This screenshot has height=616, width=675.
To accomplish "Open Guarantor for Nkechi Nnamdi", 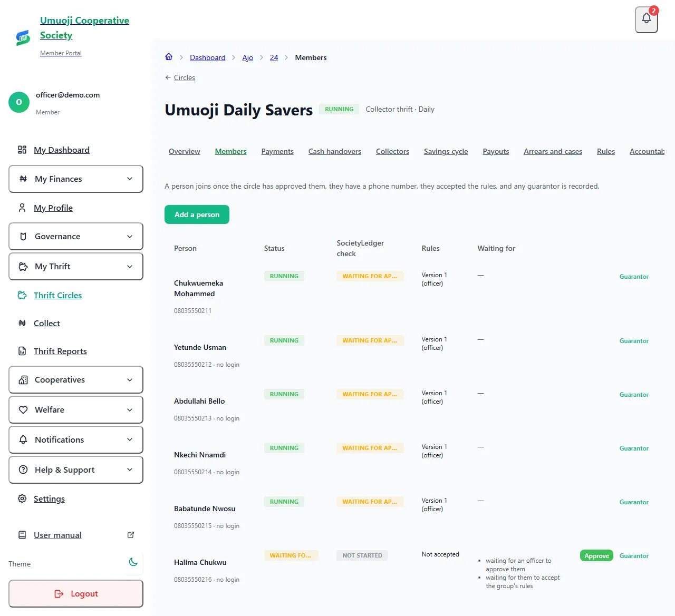I will tap(634, 448).
